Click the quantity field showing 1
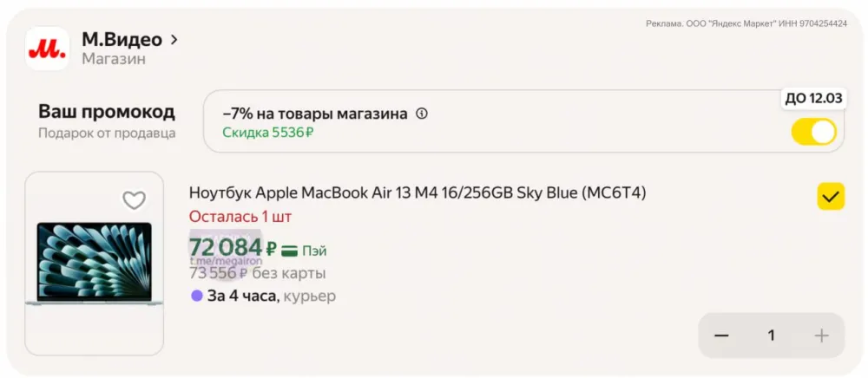This screenshot has width=868, height=378. click(x=771, y=336)
